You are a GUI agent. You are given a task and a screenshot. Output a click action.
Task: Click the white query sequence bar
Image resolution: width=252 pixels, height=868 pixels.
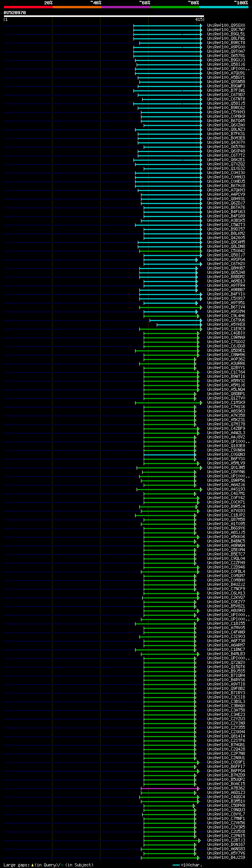[x=104, y=16]
